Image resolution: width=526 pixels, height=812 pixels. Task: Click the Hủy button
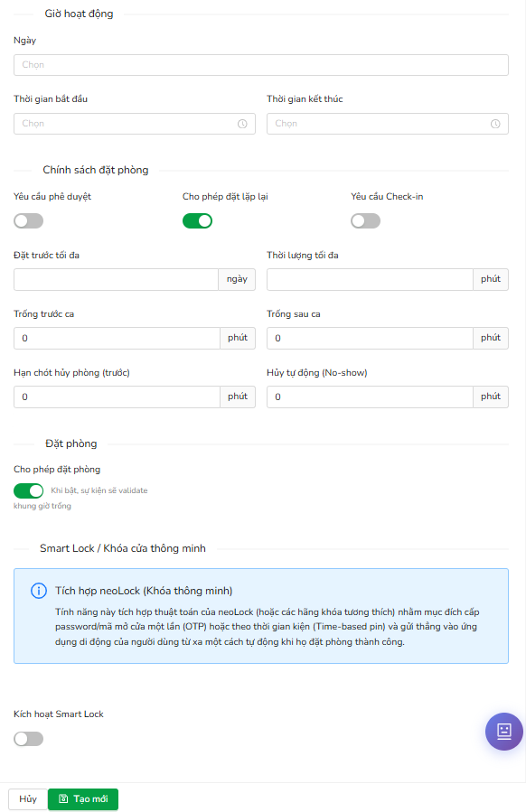(x=28, y=799)
